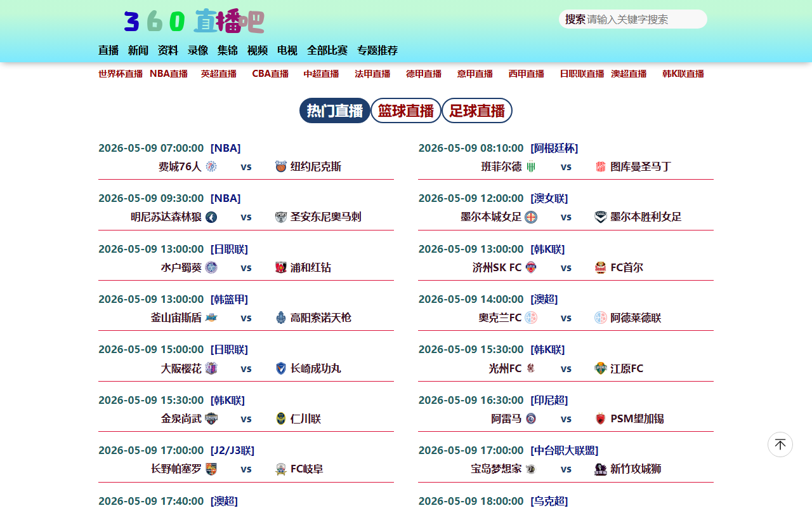The image size is (812, 508).
Task: Select the 热门直播 tab
Action: (x=335, y=110)
